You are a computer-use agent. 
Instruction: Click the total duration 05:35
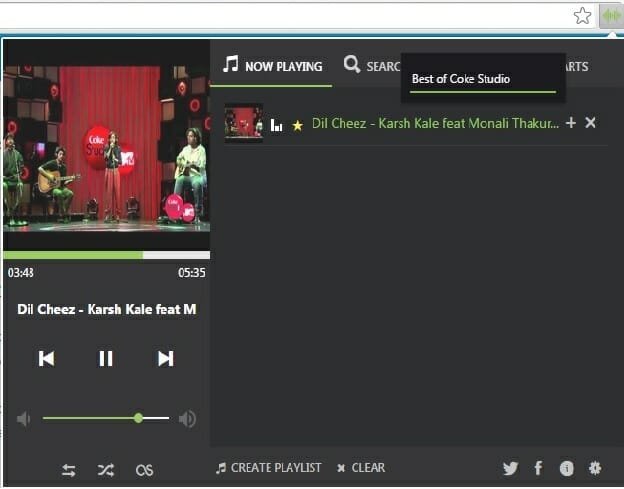[192, 273]
